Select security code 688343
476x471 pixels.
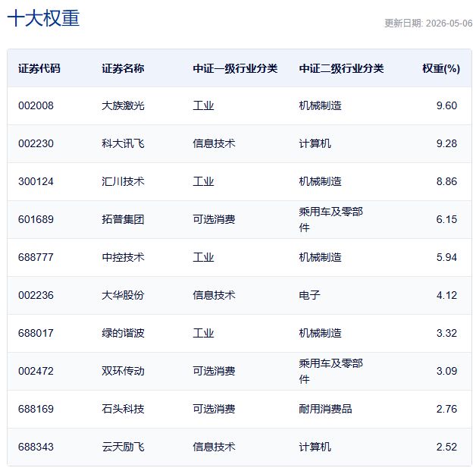pyautogui.click(x=36, y=447)
